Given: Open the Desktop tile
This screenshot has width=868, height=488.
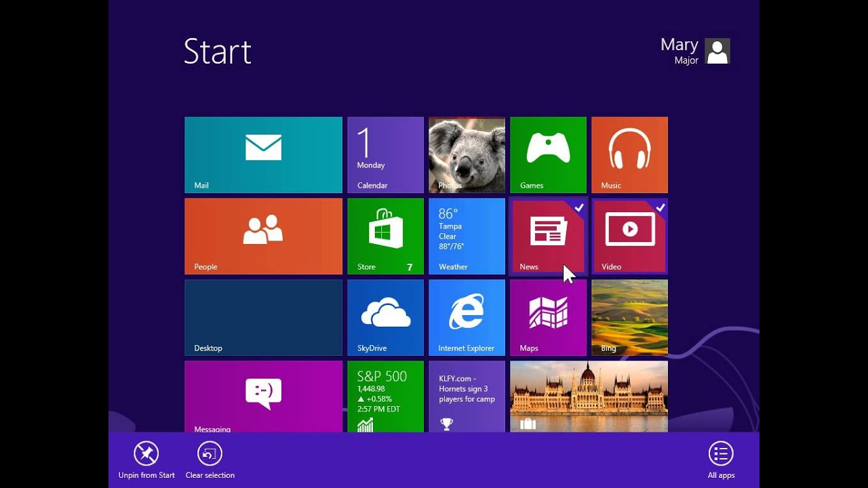Looking at the screenshot, I should click(x=263, y=317).
